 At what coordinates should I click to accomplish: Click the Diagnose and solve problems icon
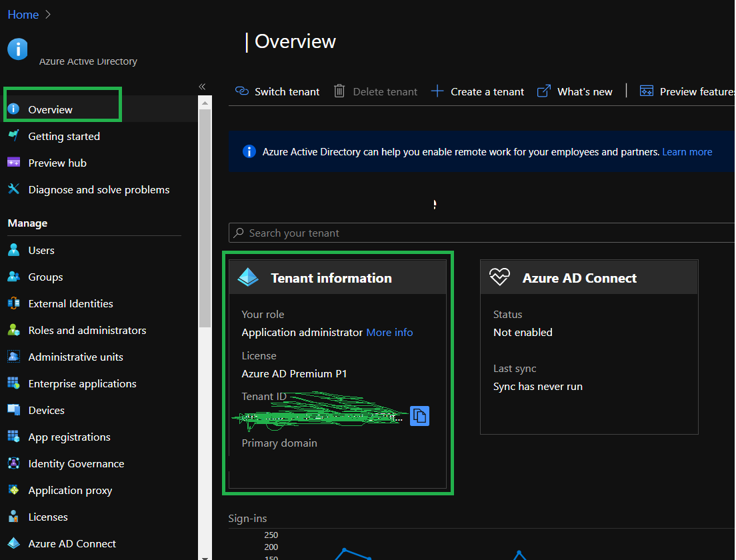pos(14,189)
